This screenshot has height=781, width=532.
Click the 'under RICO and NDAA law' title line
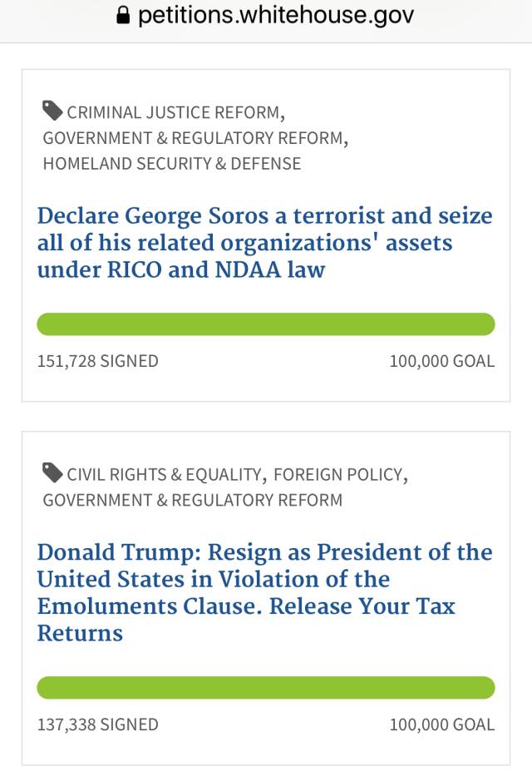181,270
